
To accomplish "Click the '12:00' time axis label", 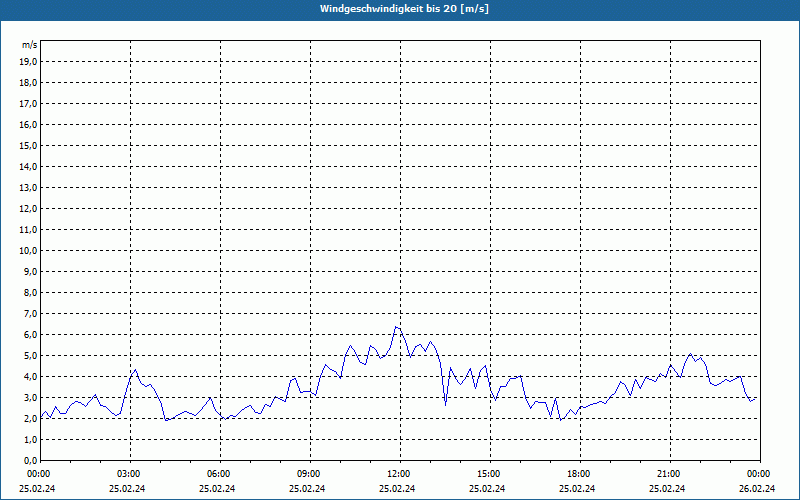I will 400,474.
